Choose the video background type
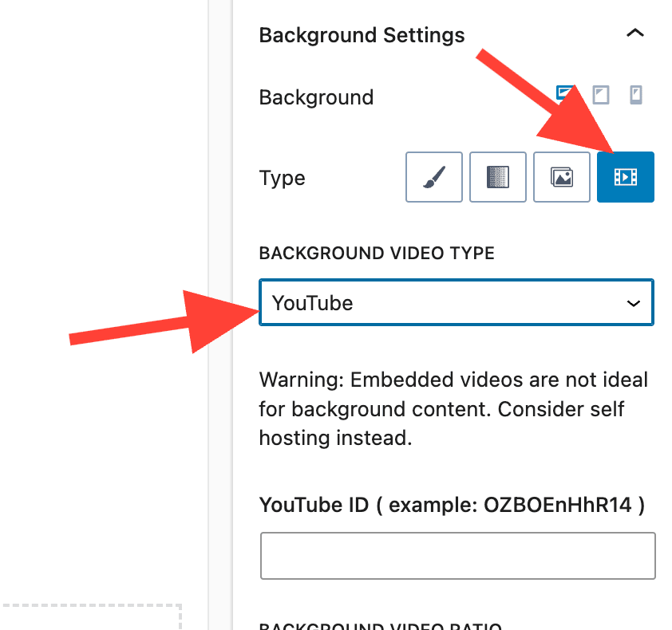 point(625,177)
